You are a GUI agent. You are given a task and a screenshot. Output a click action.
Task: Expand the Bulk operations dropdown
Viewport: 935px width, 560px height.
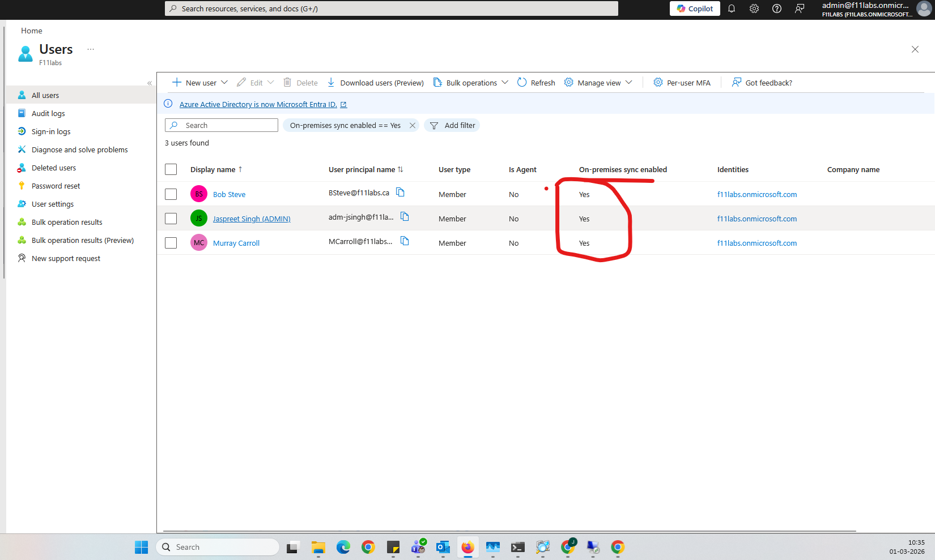[x=505, y=83]
